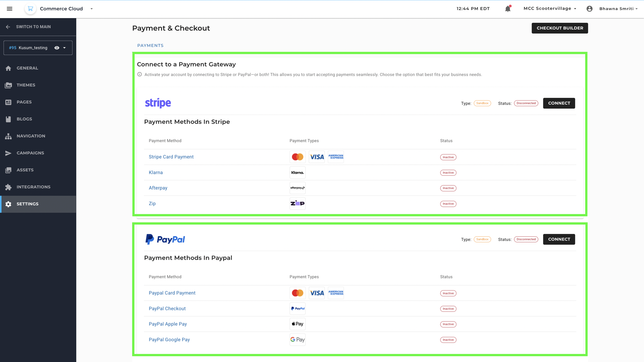Select the Payments tab
Viewport: 644px width, 362px height.
(150, 46)
